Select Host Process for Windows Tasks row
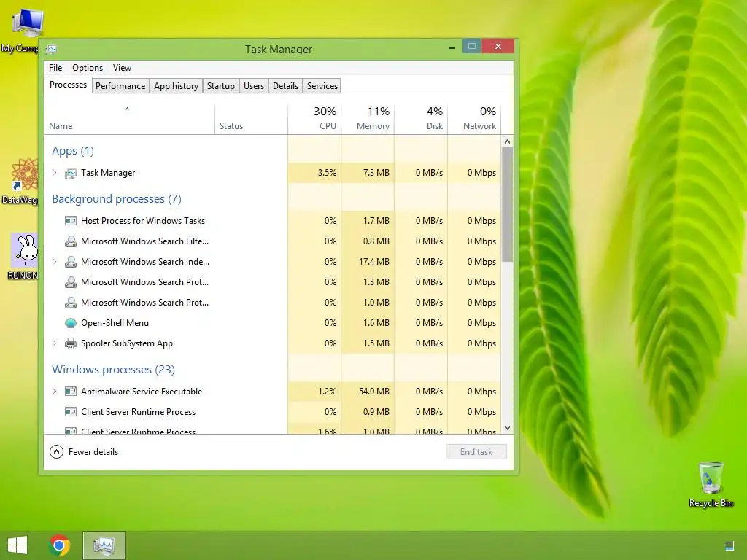Screen dimensions: 747x560 [273, 221]
